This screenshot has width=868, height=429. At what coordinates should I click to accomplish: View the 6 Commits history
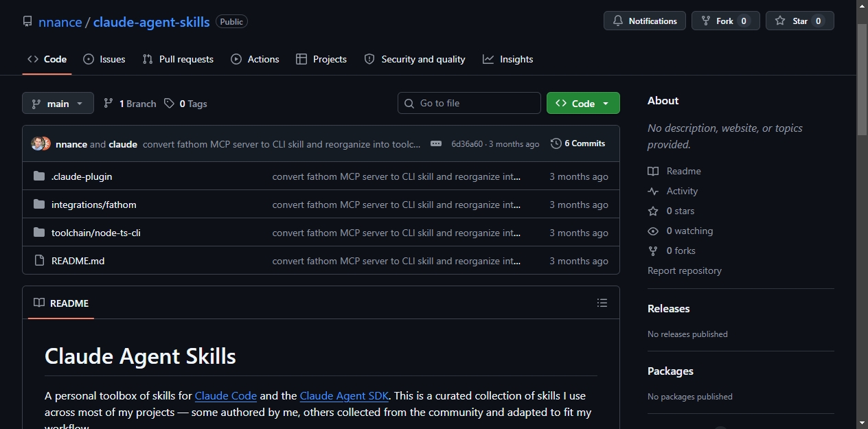(578, 143)
